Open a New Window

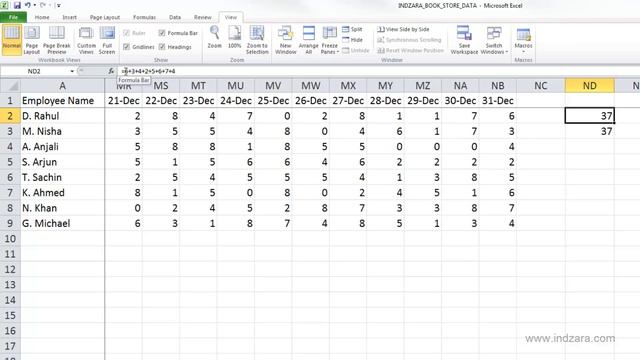[286, 40]
